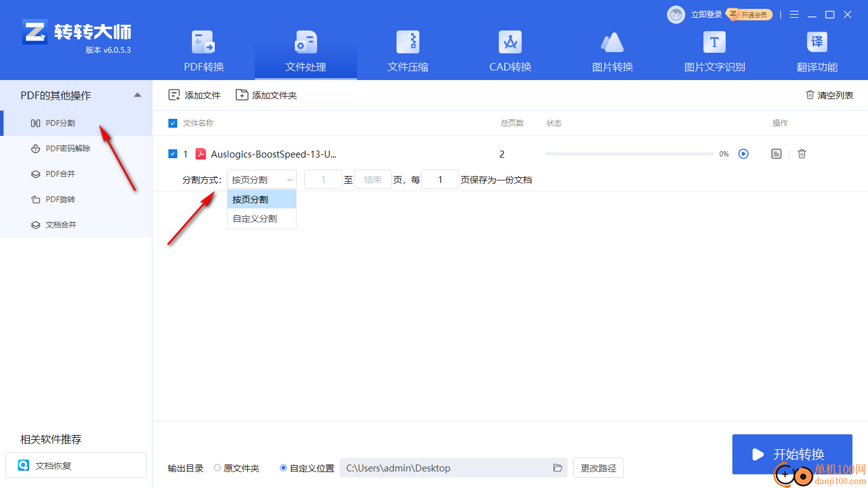The image size is (868, 488).
Task: Click the 结束 end page input field
Action: [x=373, y=180]
